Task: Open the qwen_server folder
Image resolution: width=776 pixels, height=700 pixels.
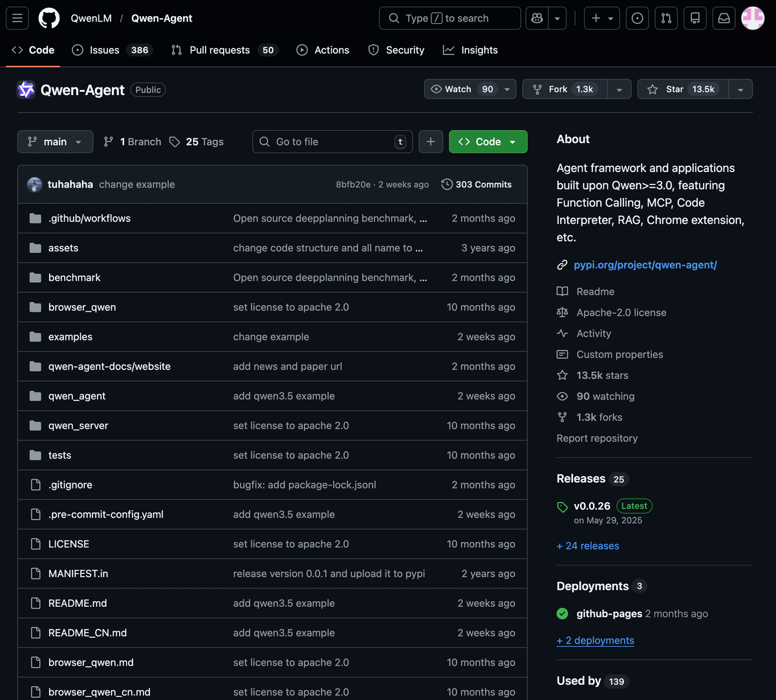Action: tap(78, 426)
